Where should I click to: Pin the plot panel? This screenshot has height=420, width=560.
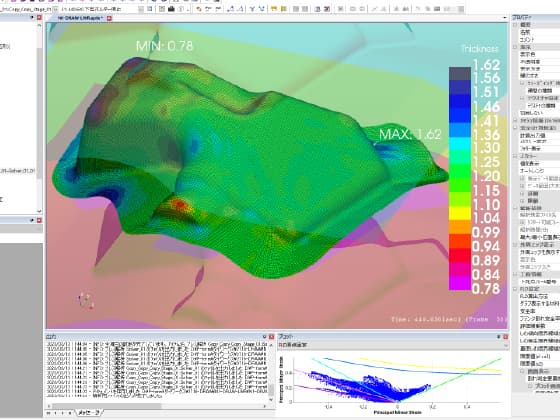click(x=499, y=336)
